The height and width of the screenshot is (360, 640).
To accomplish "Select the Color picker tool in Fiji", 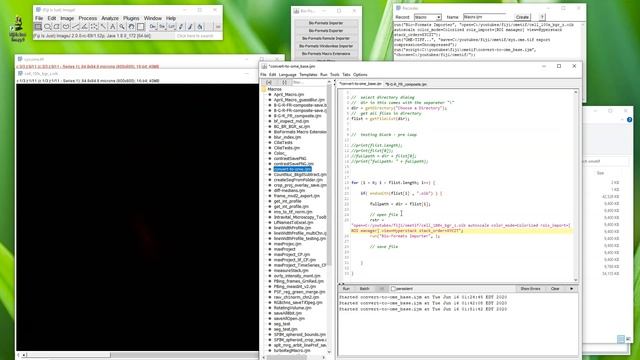I will tap(141, 27).
